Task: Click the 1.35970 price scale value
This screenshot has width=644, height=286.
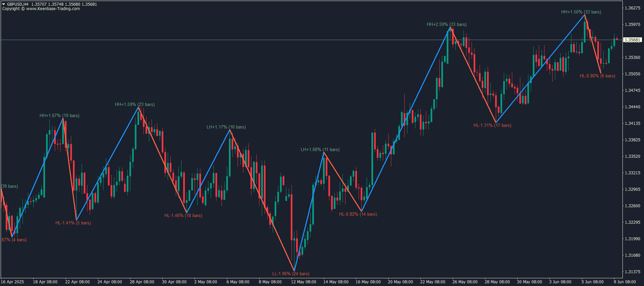Action: pyautogui.click(x=633, y=25)
